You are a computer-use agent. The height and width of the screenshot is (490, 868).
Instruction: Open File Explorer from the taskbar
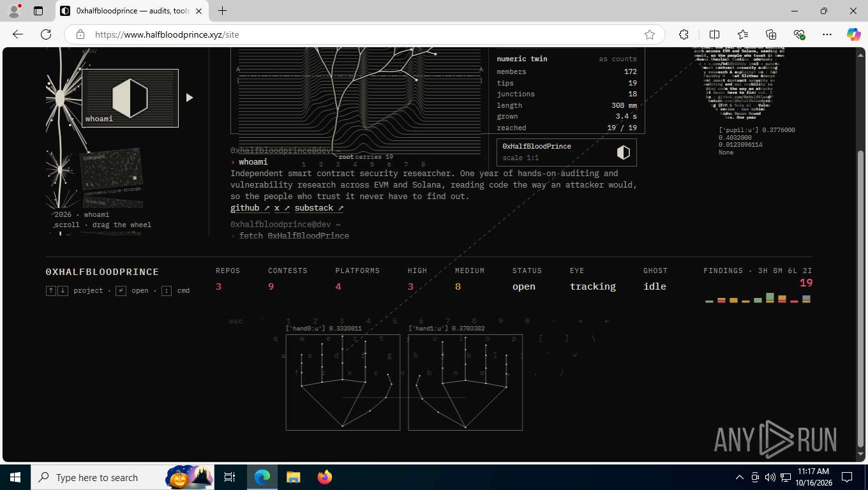point(293,477)
